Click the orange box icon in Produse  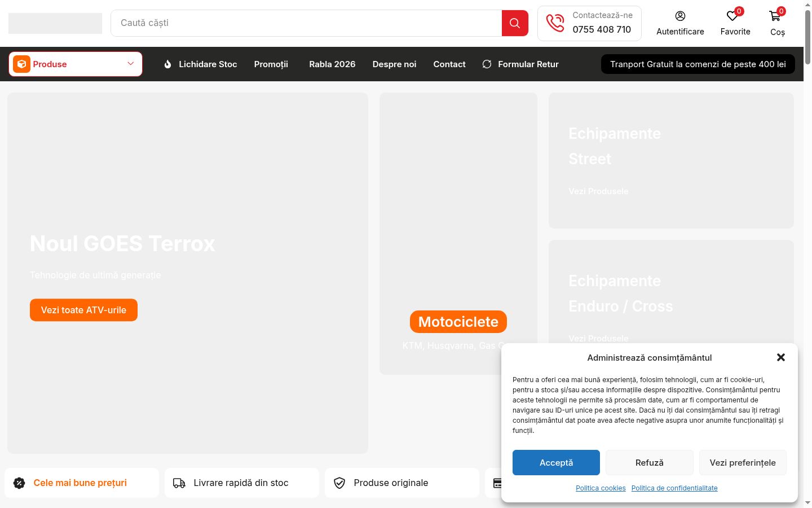coord(21,64)
